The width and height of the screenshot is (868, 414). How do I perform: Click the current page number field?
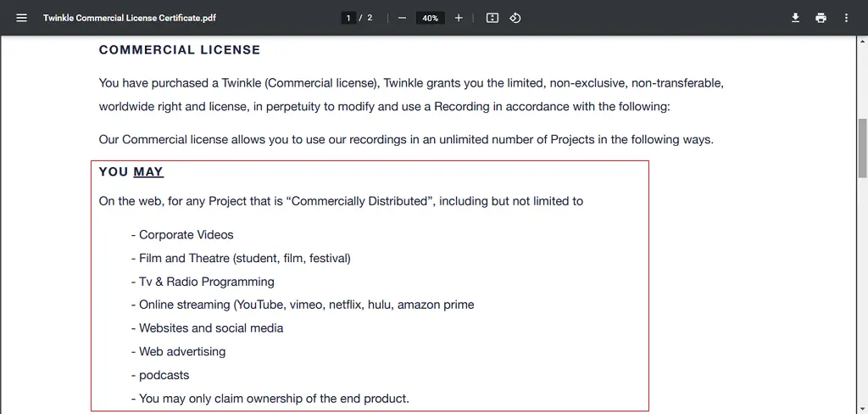pyautogui.click(x=348, y=18)
